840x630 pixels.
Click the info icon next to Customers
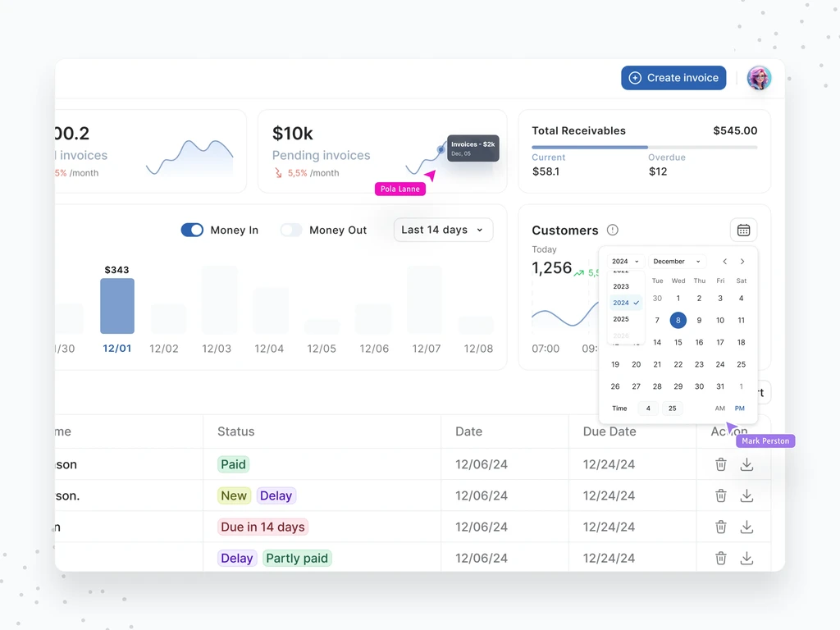pyautogui.click(x=612, y=230)
